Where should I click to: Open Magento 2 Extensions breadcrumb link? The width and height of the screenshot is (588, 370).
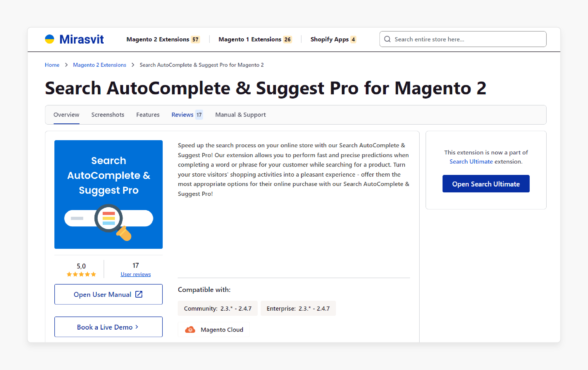(99, 65)
